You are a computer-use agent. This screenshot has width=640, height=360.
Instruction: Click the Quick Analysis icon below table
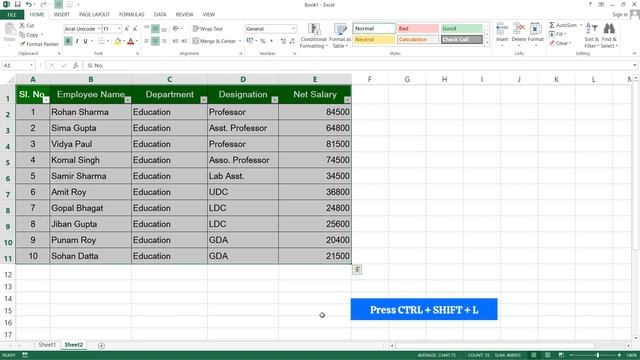point(357,269)
